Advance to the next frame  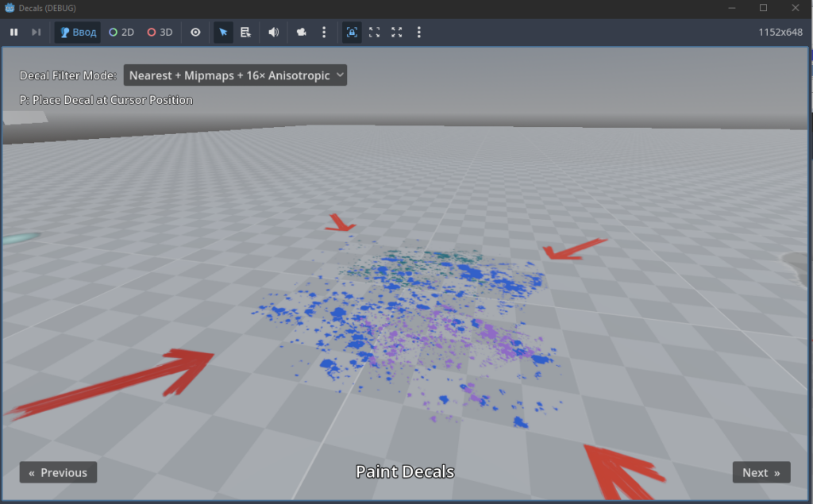point(36,33)
